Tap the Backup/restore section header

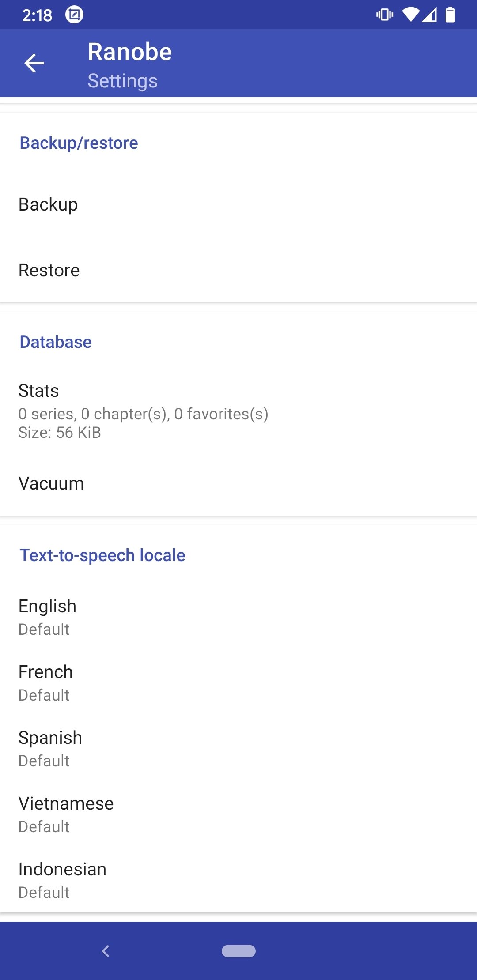[x=79, y=143]
